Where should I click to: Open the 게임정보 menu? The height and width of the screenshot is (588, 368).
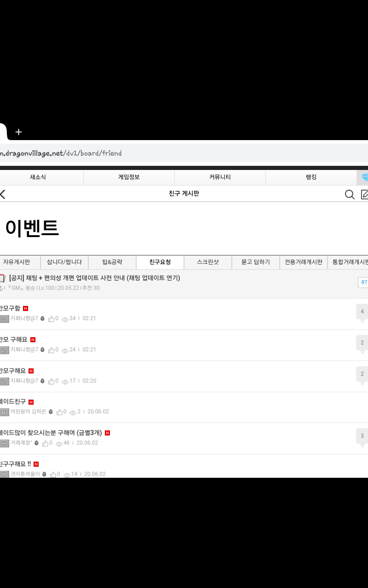click(x=129, y=177)
